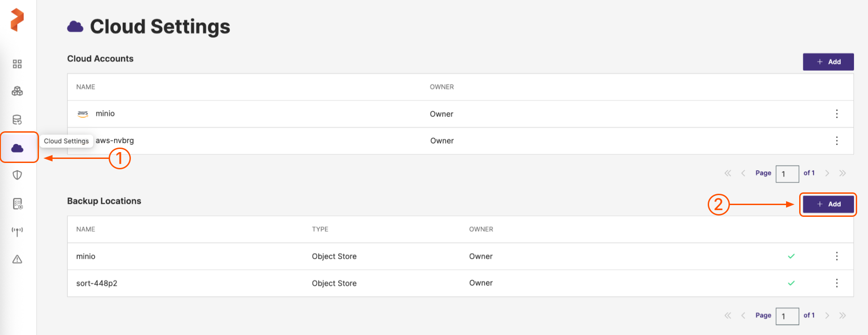Click the Backup Locations page number field
Viewport: 868px width, 335px height.
click(786, 316)
